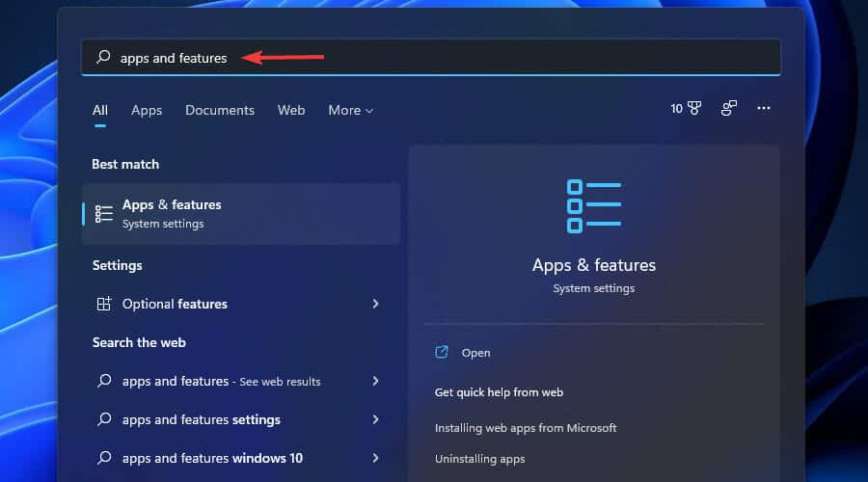Open Apps & features best match result
Viewport: 868px width, 482px height.
(241, 214)
